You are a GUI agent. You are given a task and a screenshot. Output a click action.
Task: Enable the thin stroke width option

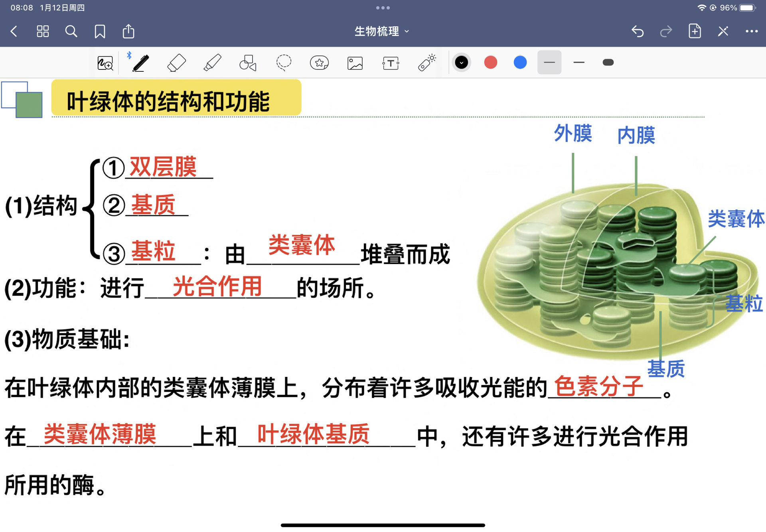[x=578, y=62]
